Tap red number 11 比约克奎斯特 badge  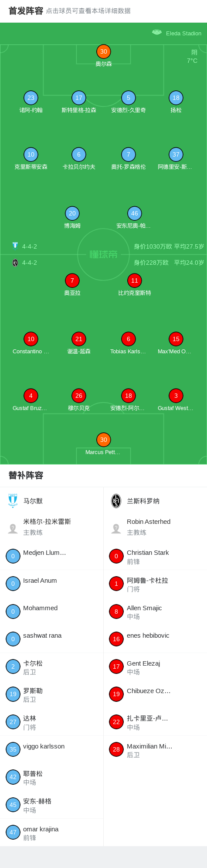pos(135,280)
